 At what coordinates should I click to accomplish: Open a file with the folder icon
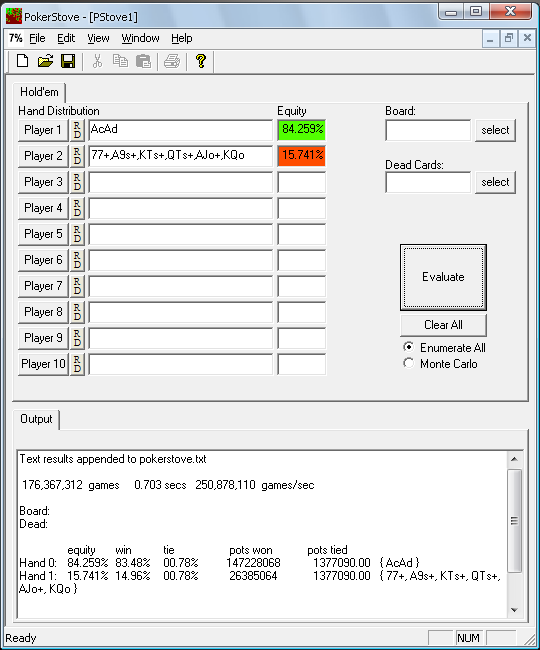click(45, 61)
